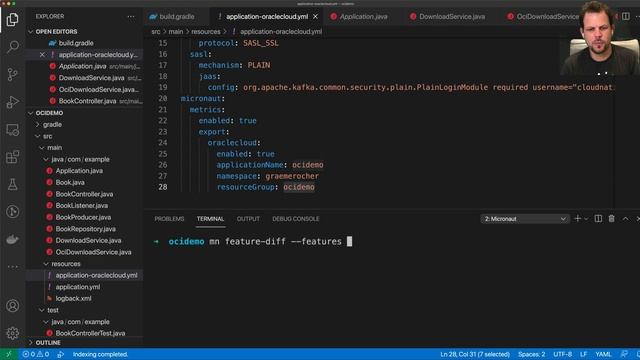Image resolution: width=640 pixels, height=360 pixels.
Task: Open the Run and Debug view
Action: point(12,102)
